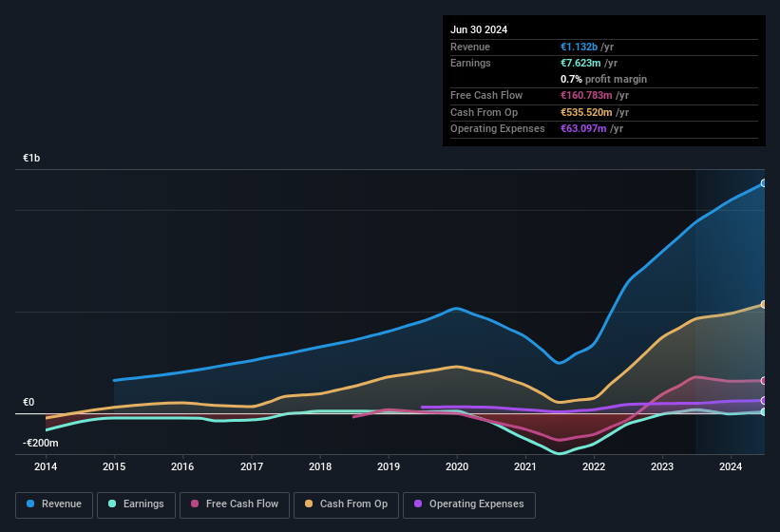Image resolution: width=780 pixels, height=532 pixels.
Task: Click the 2016 x-axis label
Action: tap(182, 466)
